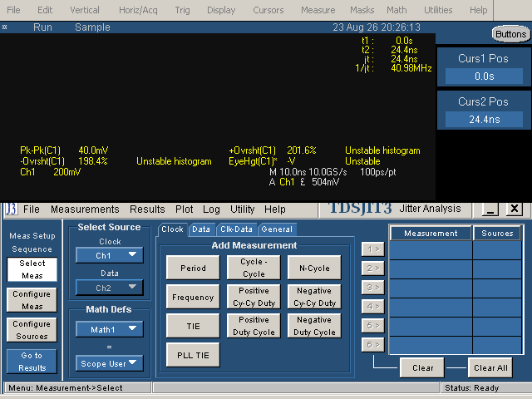The height and width of the screenshot is (399, 532).
Task: Switch to the Clk-Data tab
Action: pyautogui.click(x=236, y=229)
